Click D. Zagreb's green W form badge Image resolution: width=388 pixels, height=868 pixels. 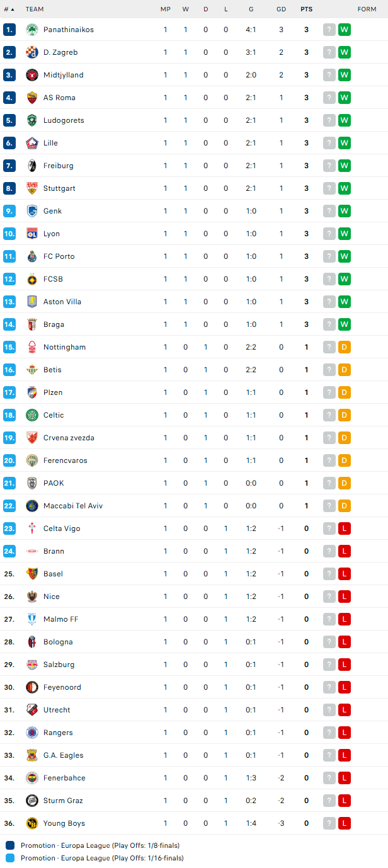tap(345, 52)
